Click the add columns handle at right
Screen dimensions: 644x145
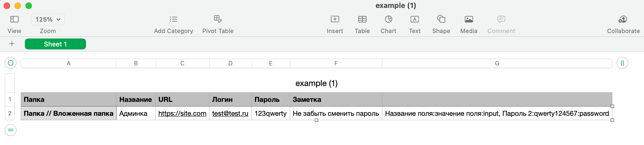(x=622, y=63)
